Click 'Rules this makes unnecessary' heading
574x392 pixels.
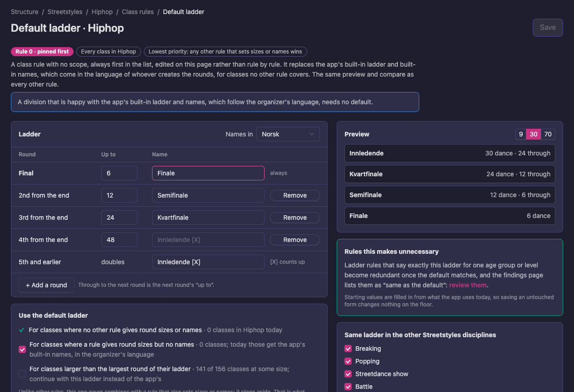(x=392, y=252)
